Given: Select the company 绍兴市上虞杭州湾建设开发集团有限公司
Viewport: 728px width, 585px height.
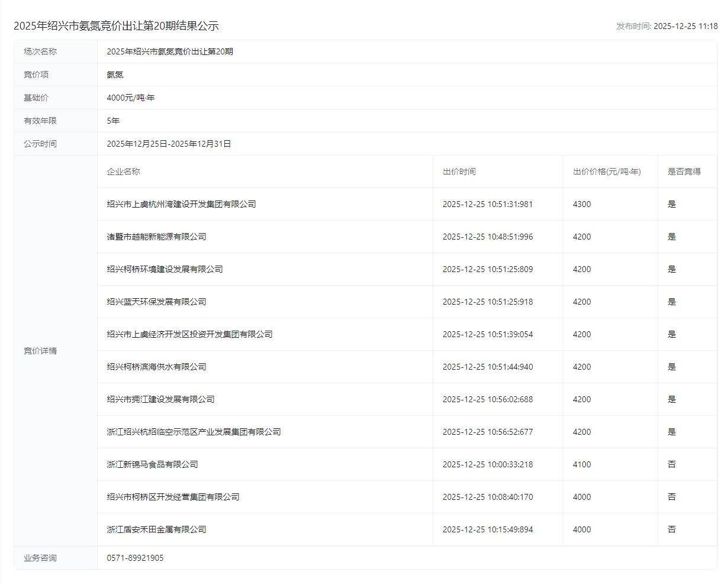Looking at the screenshot, I should pyautogui.click(x=181, y=204).
